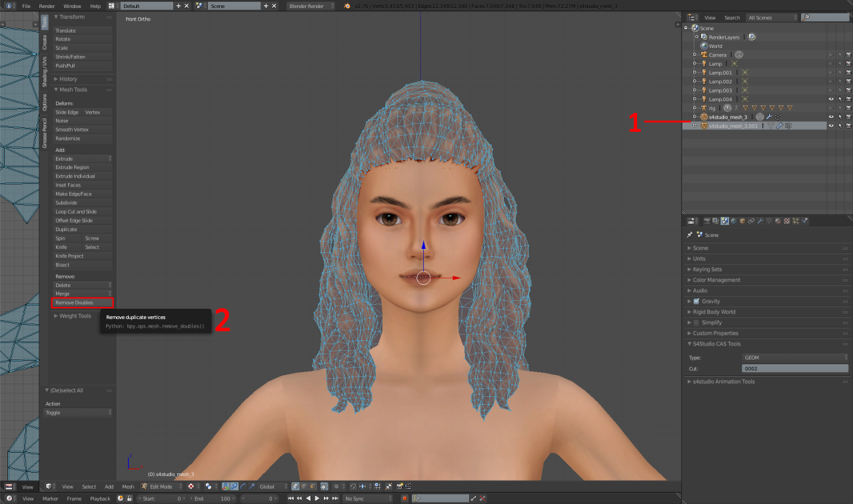Open the Edit Mode dropdown
The width and height of the screenshot is (853, 504).
(x=162, y=487)
